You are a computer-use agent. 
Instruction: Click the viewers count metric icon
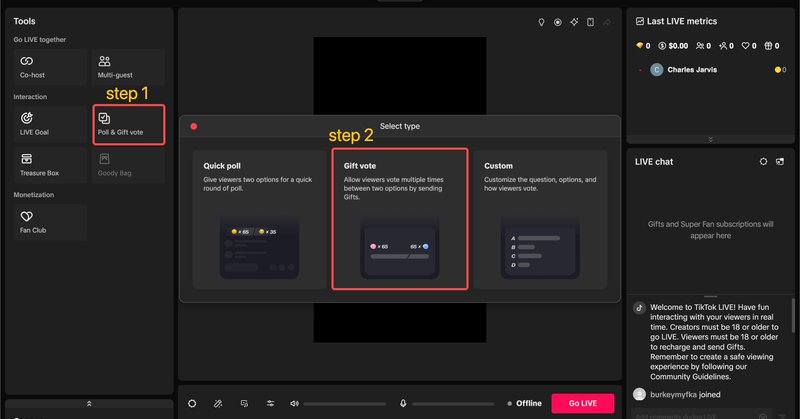click(x=699, y=45)
